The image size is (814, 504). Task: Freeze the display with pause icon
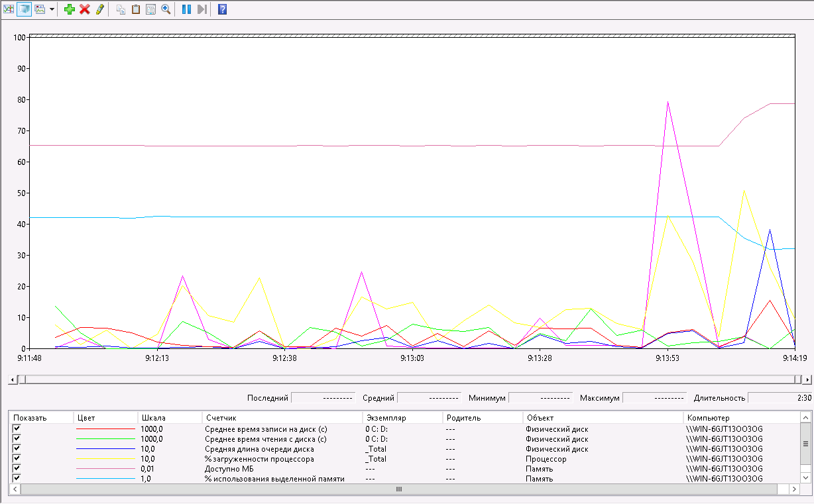click(x=186, y=9)
